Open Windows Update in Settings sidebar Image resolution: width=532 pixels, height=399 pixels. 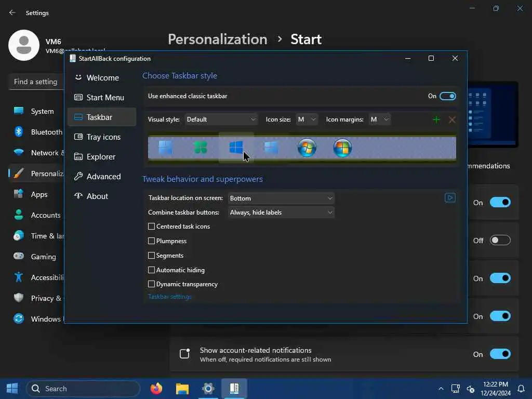coord(37,319)
